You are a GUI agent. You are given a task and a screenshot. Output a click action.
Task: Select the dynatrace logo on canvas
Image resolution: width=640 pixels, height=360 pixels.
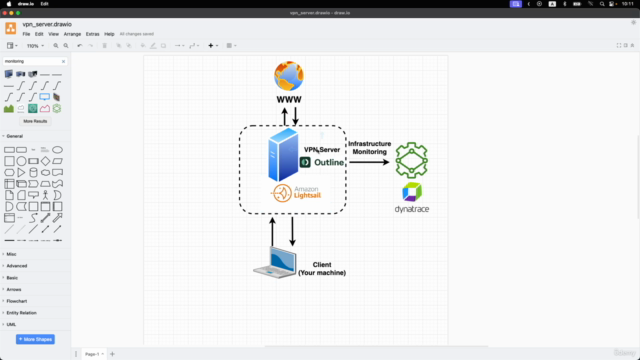click(x=412, y=198)
